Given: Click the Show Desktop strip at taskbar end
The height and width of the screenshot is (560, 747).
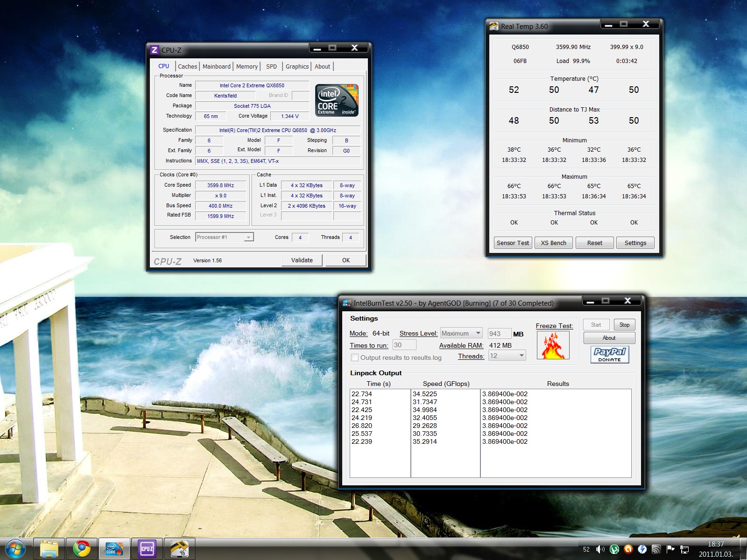Looking at the screenshot, I should point(743,549).
